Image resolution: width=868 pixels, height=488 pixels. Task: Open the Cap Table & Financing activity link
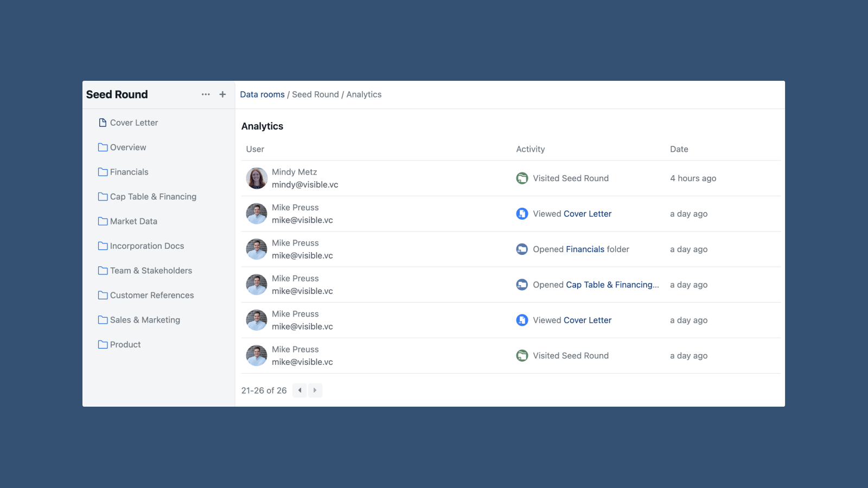pyautogui.click(x=612, y=285)
